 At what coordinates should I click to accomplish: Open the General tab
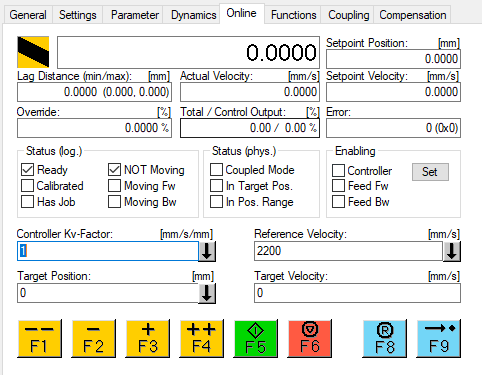(x=28, y=15)
